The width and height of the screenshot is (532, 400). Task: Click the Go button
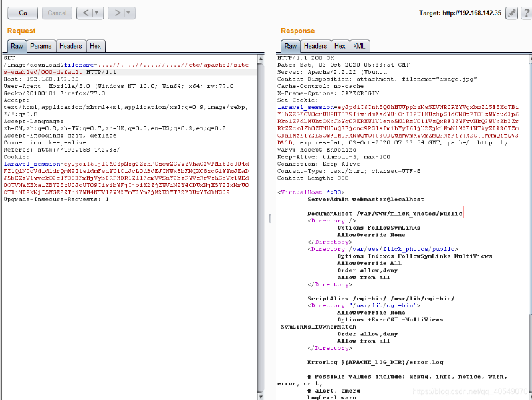coord(23,13)
